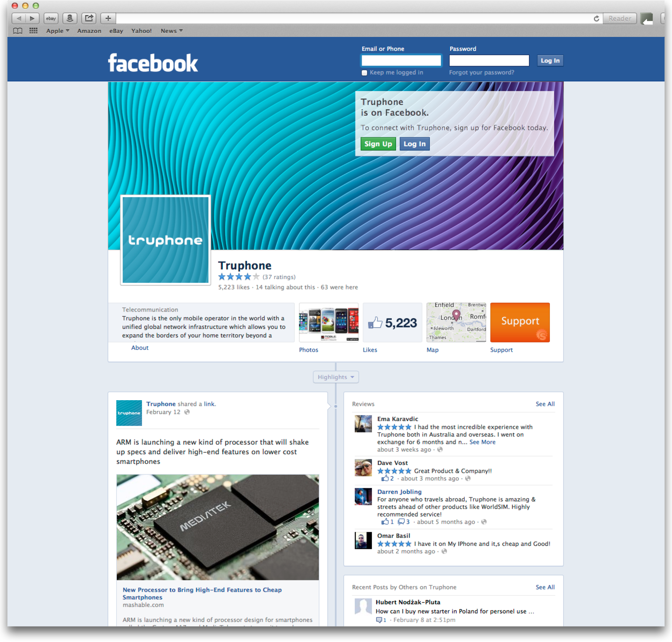Viewport: 672px width, 642px height.
Task: Click comment icon on Hubert's post
Action: click(x=379, y=620)
